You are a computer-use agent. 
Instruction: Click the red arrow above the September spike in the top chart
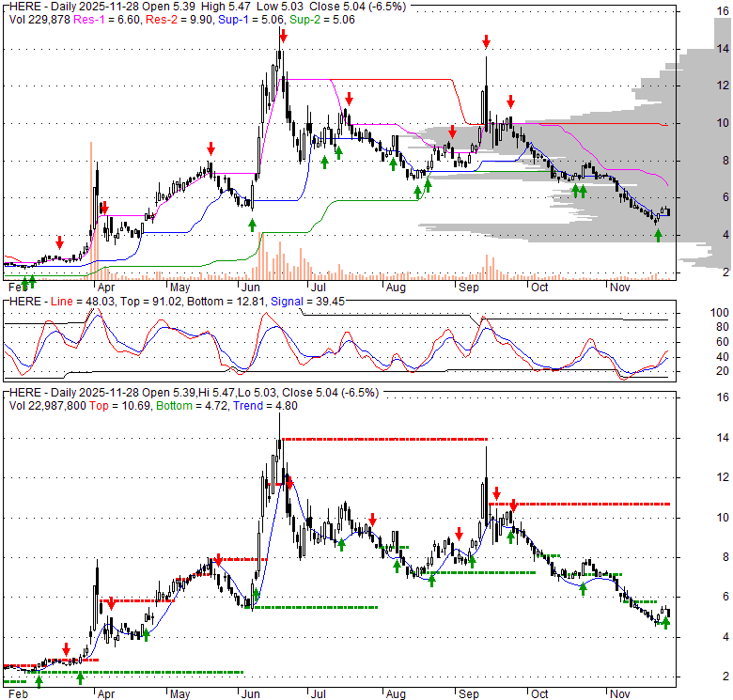[486, 41]
